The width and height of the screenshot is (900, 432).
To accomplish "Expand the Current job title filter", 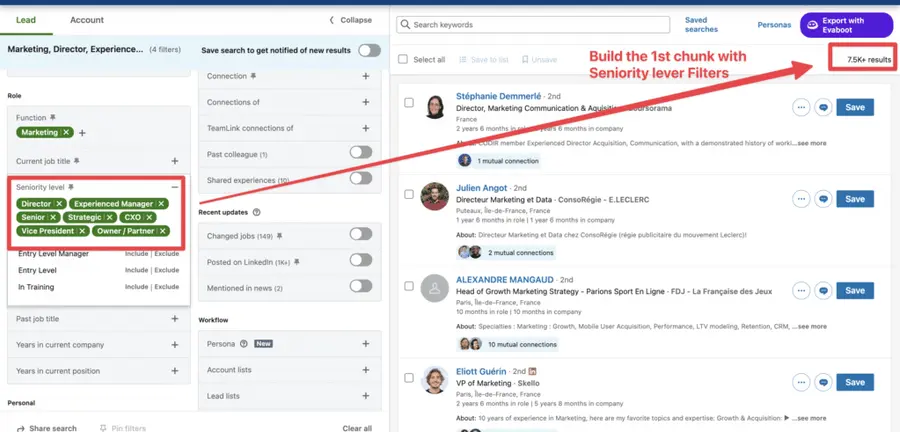I will point(175,161).
